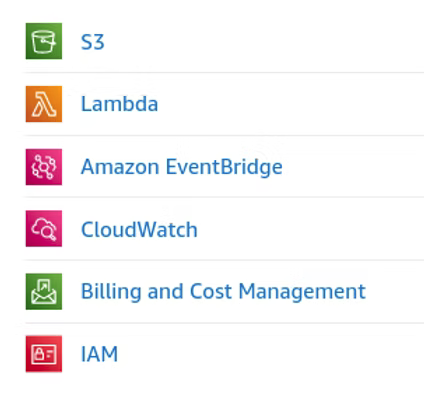Go to the Lambda service link

[119, 104]
